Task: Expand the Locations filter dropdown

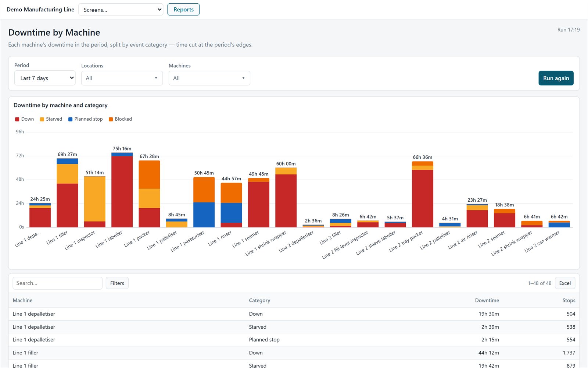Action: [122, 78]
